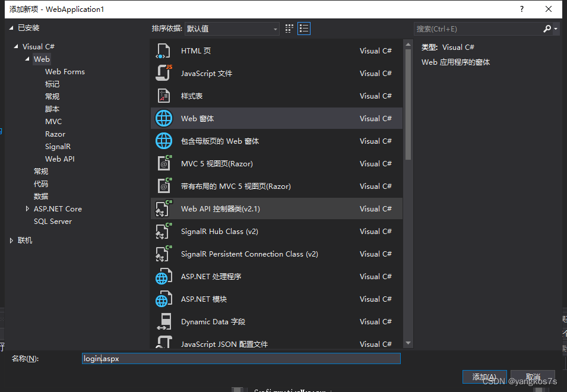Select the SQL Server category

[52, 221]
